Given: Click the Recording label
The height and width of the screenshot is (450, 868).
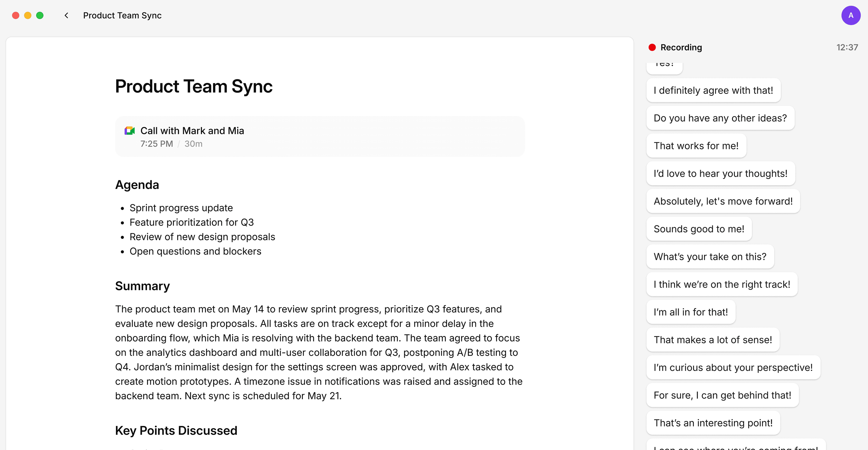Looking at the screenshot, I should (x=681, y=47).
